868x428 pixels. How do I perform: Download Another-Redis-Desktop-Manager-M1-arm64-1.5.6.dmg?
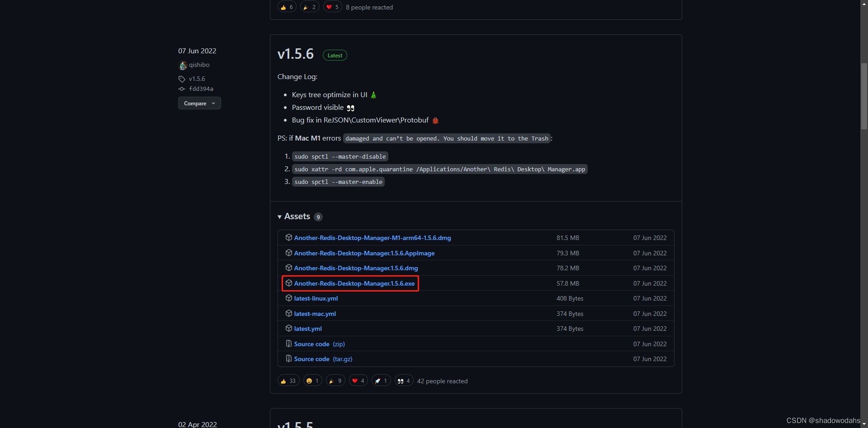[x=373, y=238]
